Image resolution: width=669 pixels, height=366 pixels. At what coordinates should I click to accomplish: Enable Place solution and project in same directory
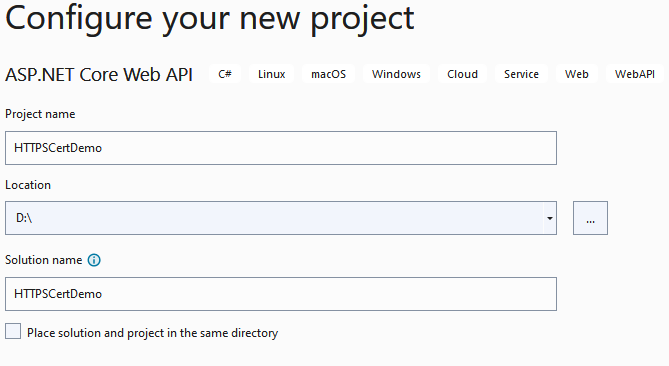click(13, 331)
